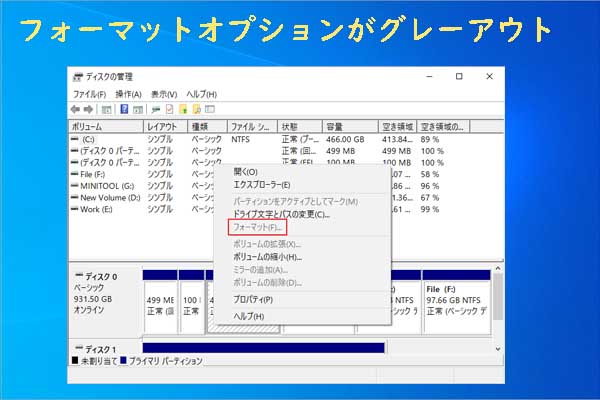Sort by the 空き領域の... column header

443,127
